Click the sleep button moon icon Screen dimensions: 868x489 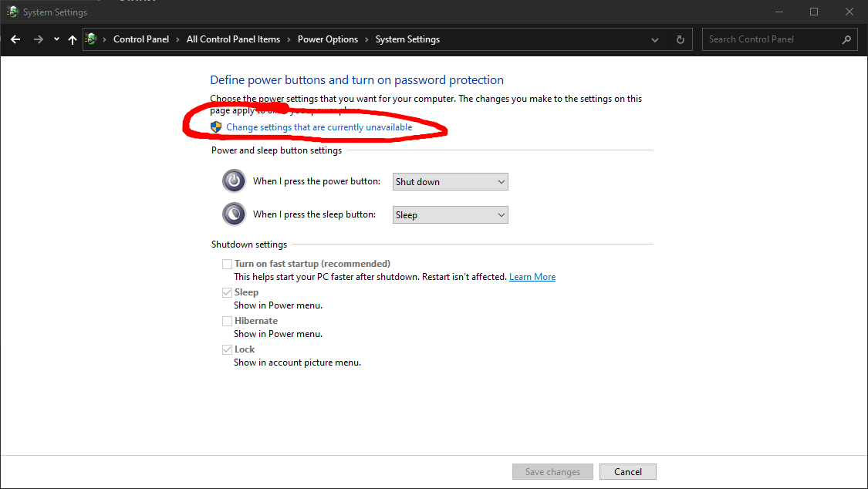[x=234, y=214]
